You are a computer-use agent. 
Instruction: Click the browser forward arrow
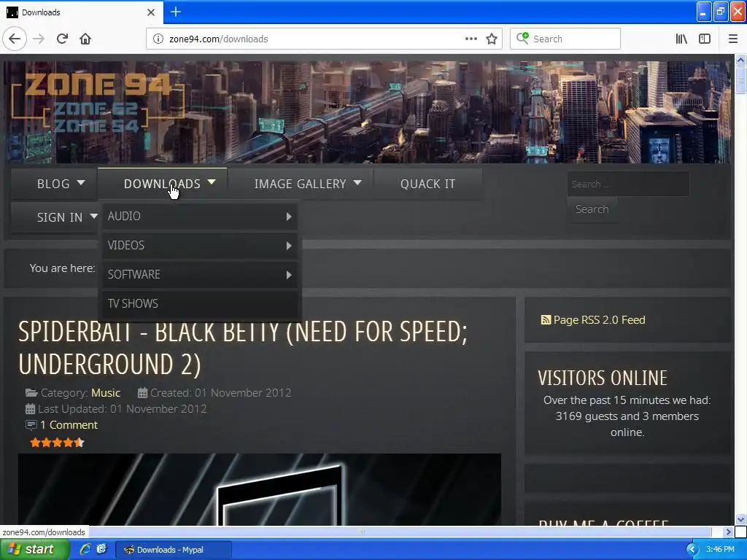click(39, 39)
